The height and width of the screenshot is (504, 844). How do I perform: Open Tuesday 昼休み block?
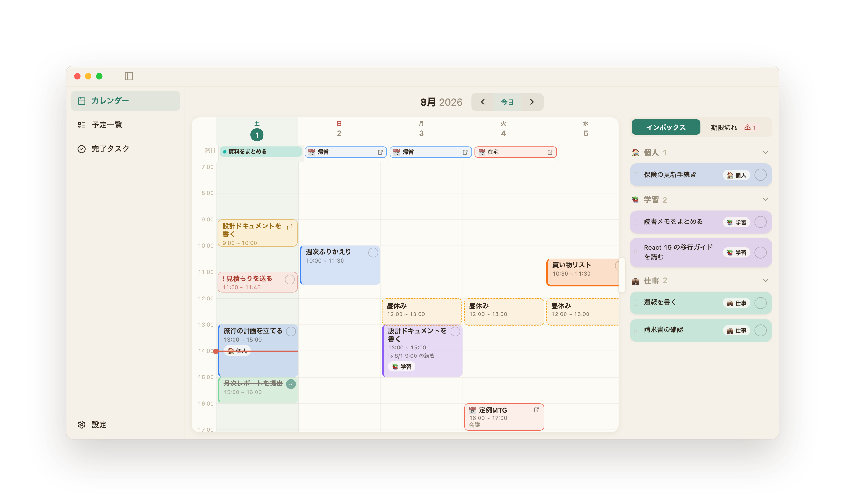tap(504, 312)
